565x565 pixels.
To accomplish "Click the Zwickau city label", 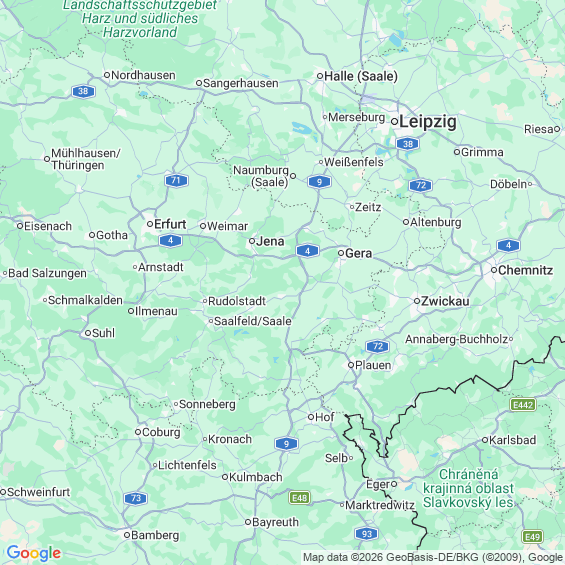I will coord(445,301).
